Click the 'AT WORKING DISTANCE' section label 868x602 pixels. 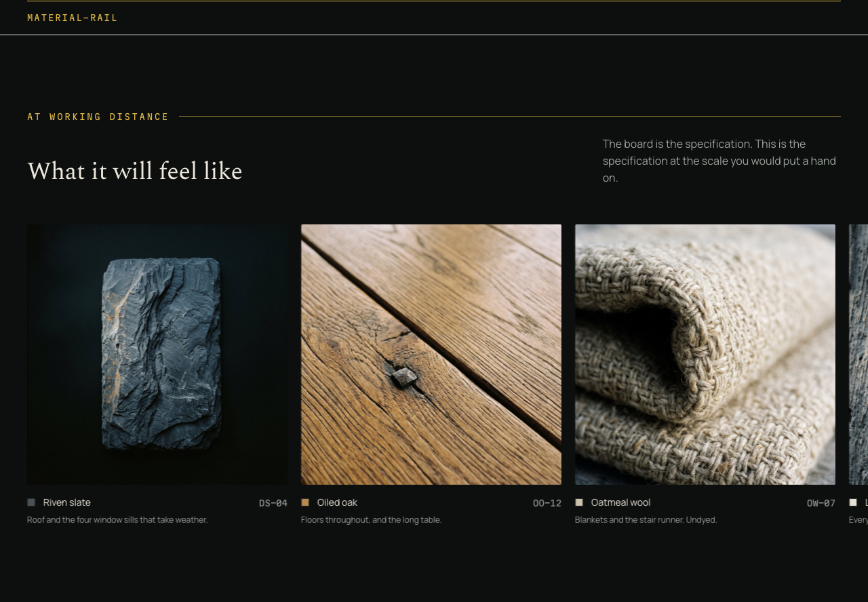click(98, 117)
